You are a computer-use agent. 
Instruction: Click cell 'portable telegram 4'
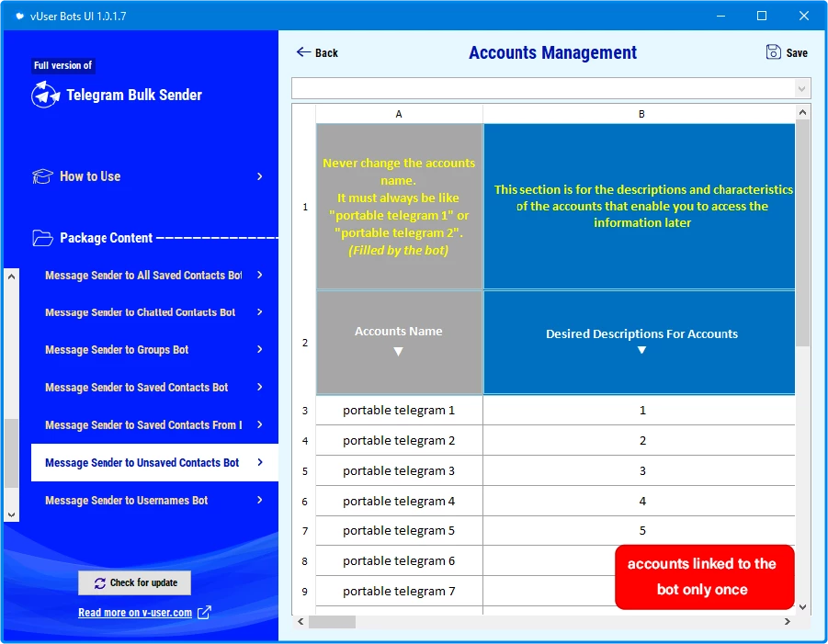pos(399,501)
